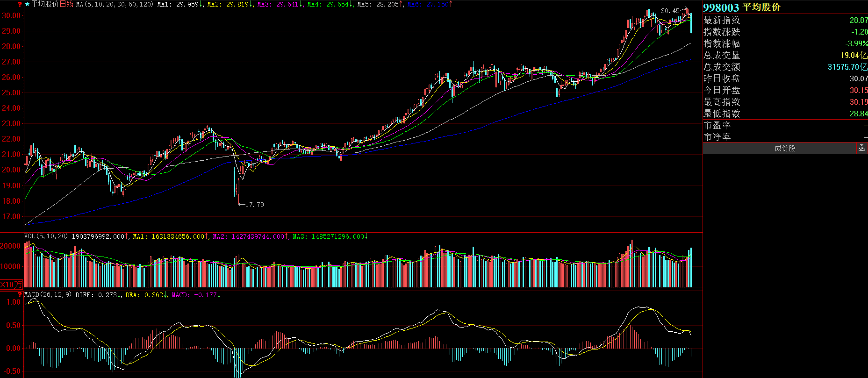This screenshot has width=868, height=378.
Task: Click the red question mark next to MACD
Action: (20, 295)
